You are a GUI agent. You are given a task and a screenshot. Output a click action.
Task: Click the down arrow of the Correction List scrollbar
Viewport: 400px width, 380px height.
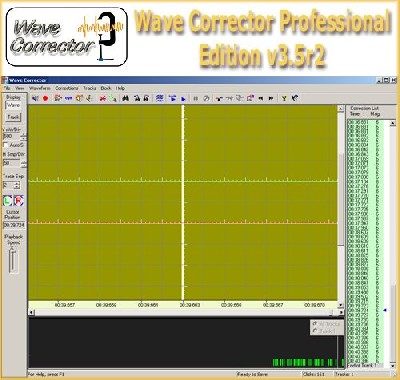click(393, 366)
